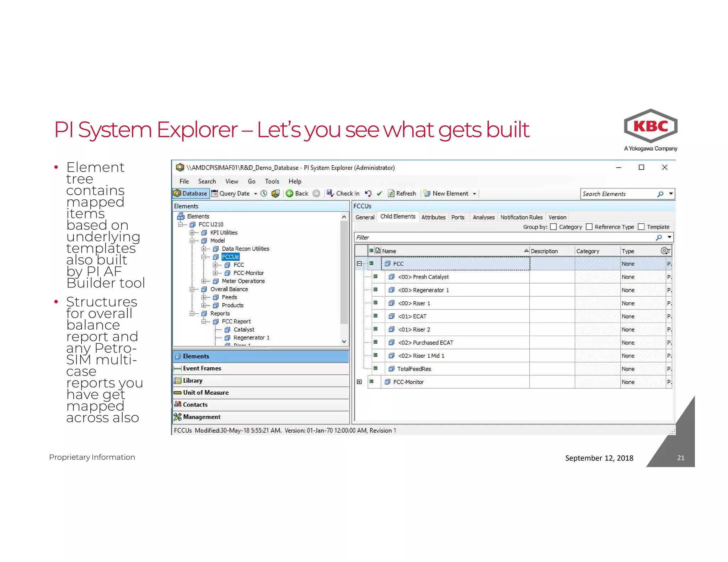728x562 pixels.
Task: Enable Group by Category checkbox
Action: click(x=553, y=227)
